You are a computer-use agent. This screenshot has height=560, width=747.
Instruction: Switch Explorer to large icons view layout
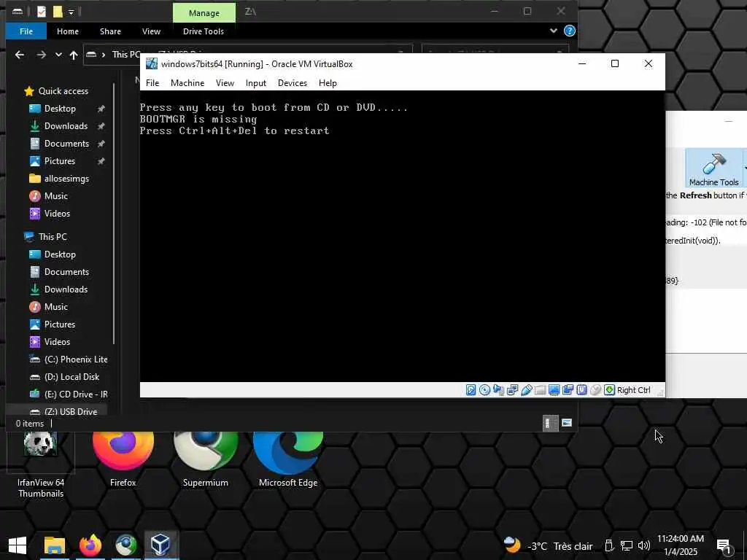coord(566,423)
